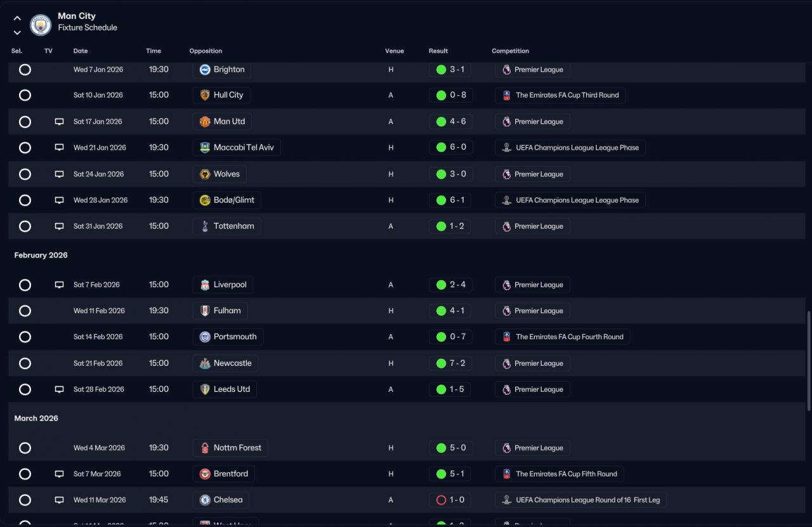Open the 4 - 6 result against Man Utd
The image size is (812, 527).
pyautogui.click(x=450, y=121)
